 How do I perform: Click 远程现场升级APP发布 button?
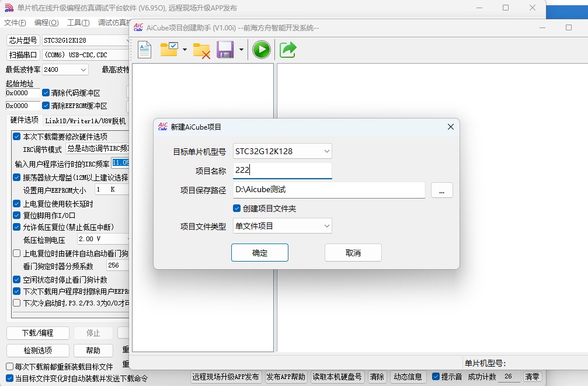pos(225,377)
